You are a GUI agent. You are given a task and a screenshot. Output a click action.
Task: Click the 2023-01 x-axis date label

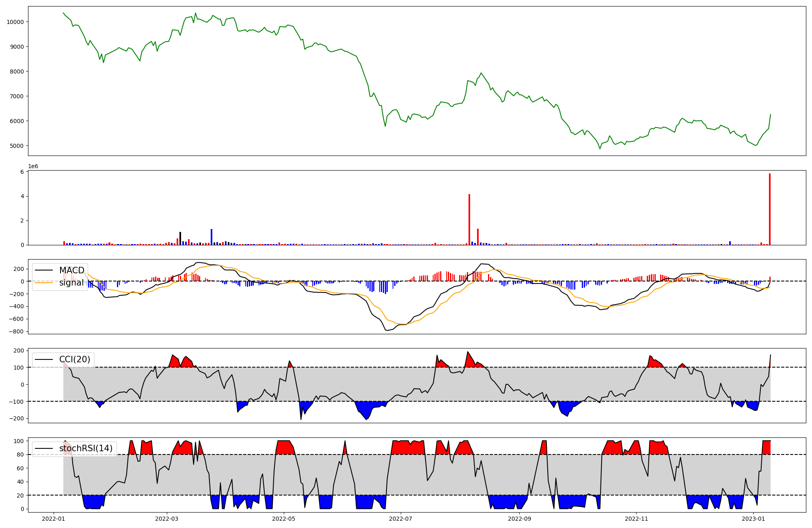[754, 519]
